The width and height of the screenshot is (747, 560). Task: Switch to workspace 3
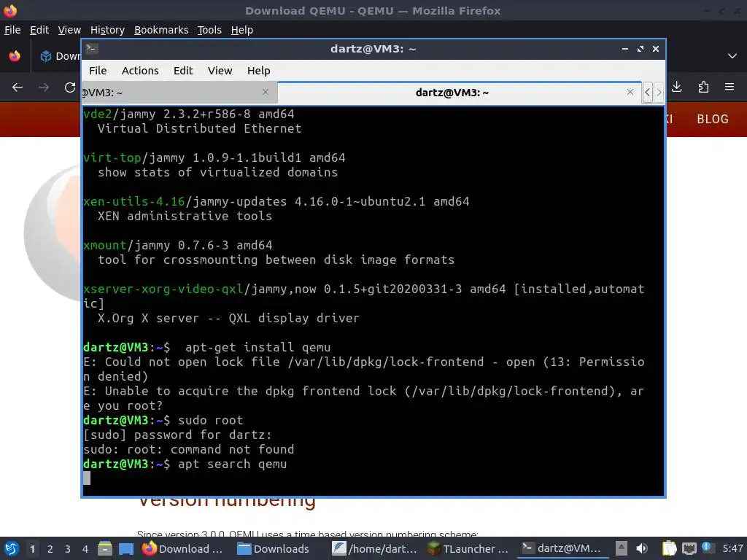[x=68, y=548]
